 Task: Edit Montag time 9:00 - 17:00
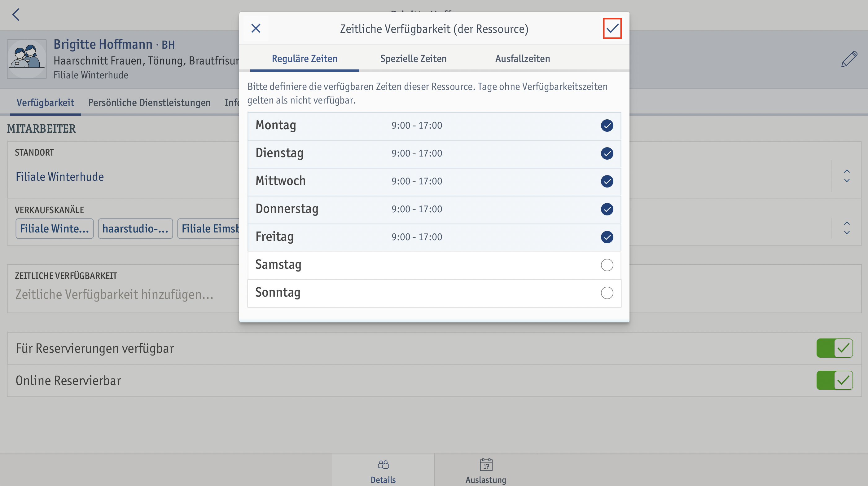(417, 126)
